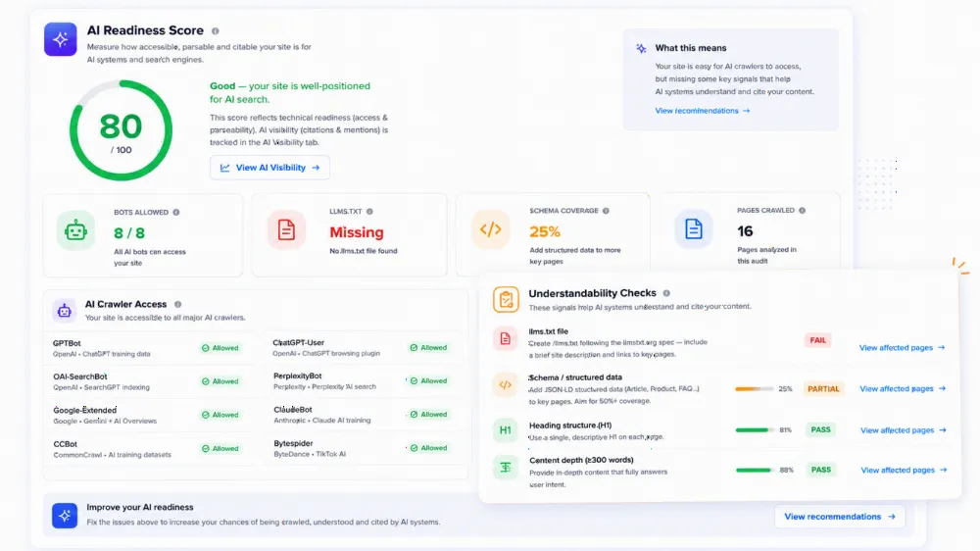Click the Allowed status for CCBot
The height and width of the screenshot is (551, 980).
[220, 449]
